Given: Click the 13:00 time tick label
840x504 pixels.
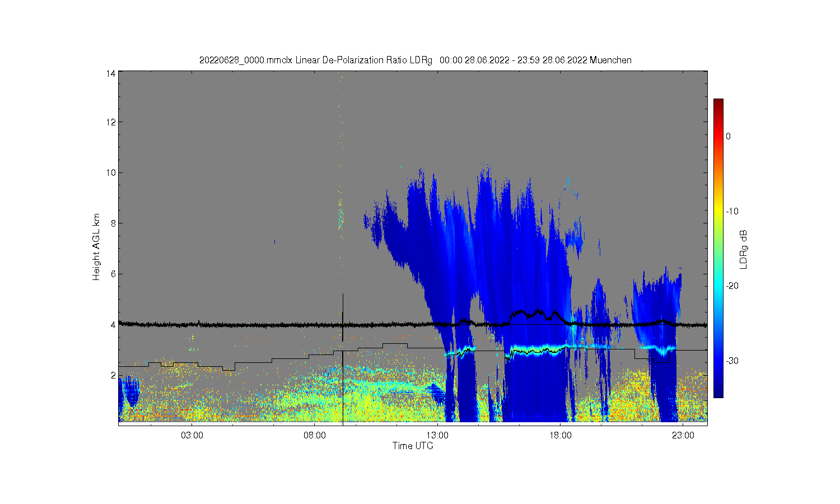Looking at the screenshot, I should (437, 435).
